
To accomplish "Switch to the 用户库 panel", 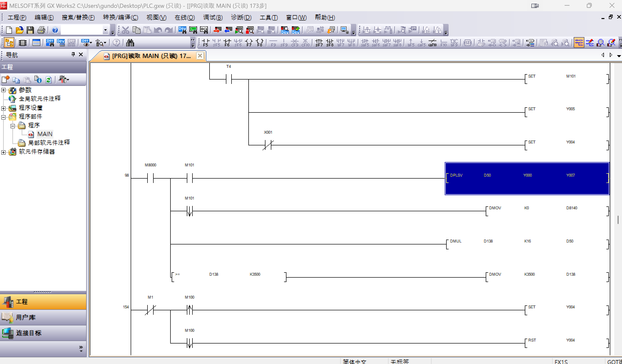I will pos(43,317).
